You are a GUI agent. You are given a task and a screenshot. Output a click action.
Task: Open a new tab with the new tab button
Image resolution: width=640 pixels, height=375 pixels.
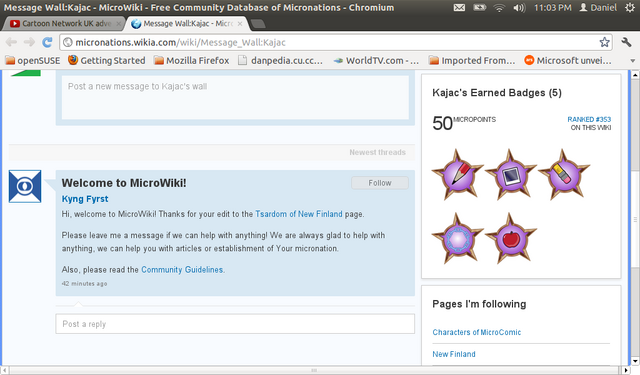click(x=258, y=24)
